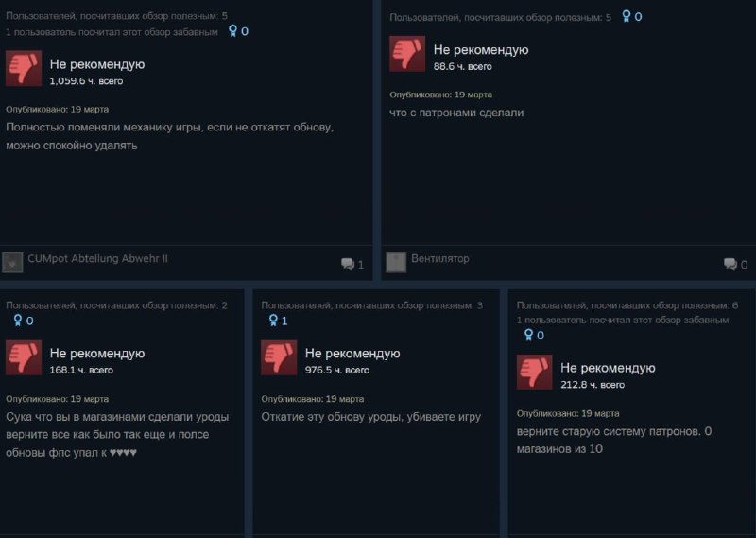Open review 'верните старую систему патронов'
Screen dimensions: 756x538
pyautogui.click(x=613, y=440)
